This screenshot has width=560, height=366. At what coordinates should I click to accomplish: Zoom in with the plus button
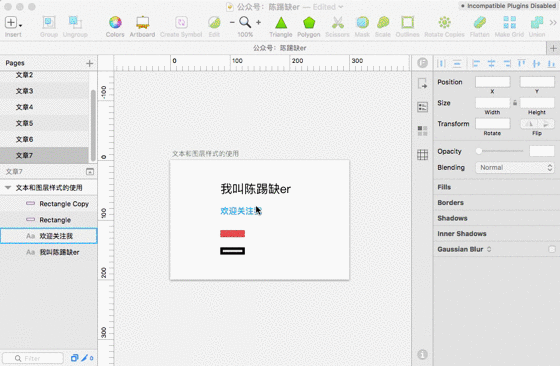click(x=259, y=22)
